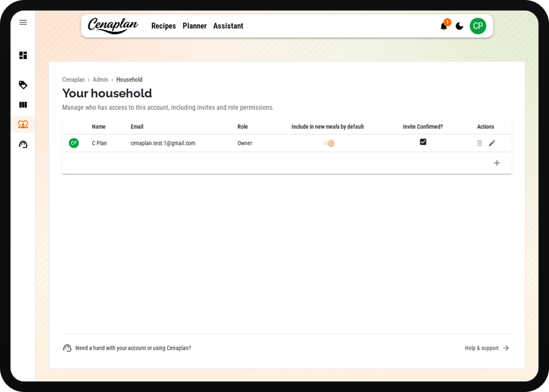Click the Email column header

pyautogui.click(x=137, y=127)
